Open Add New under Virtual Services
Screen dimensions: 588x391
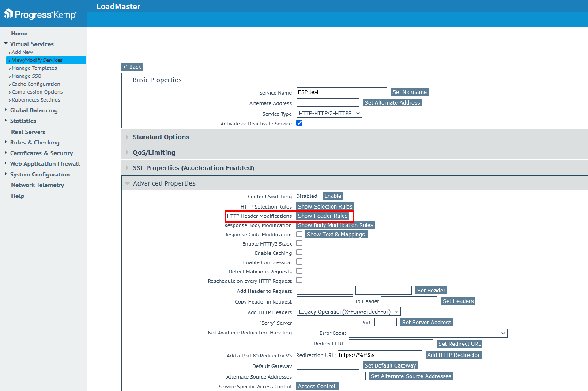[x=22, y=52]
